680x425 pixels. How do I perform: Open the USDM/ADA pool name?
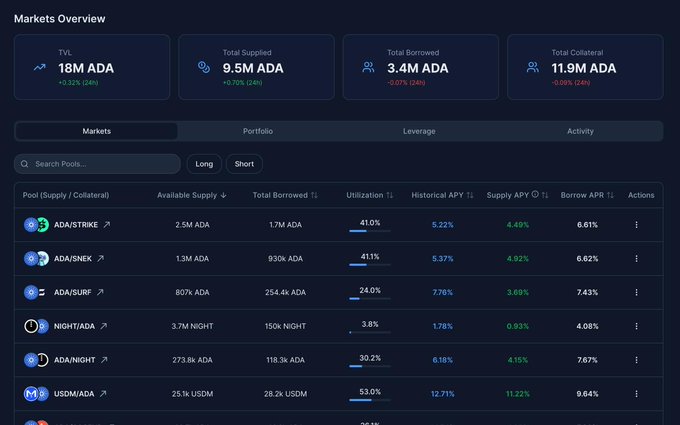[74, 394]
